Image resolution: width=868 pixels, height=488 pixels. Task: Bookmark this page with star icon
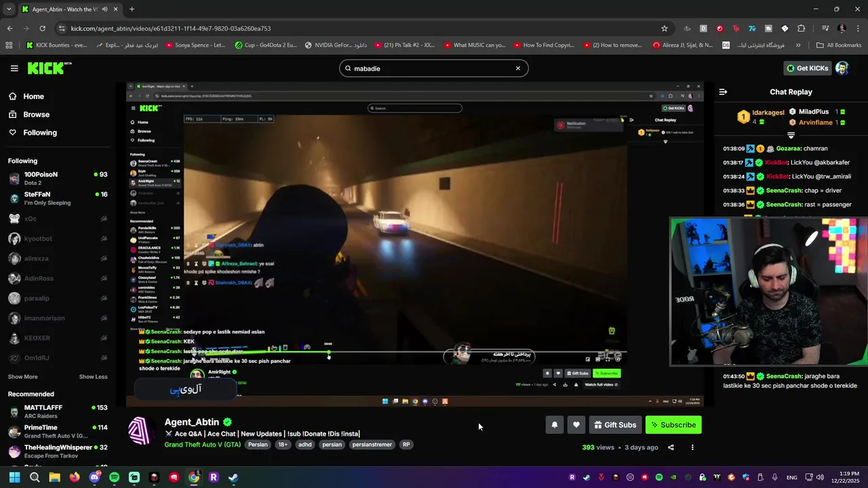[x=665, y=28]
